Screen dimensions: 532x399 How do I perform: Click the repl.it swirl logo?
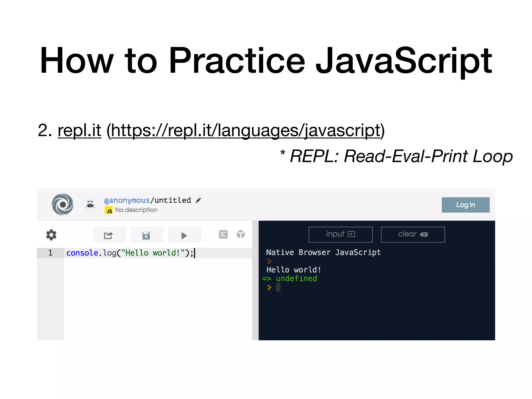[x=62, y=204]
